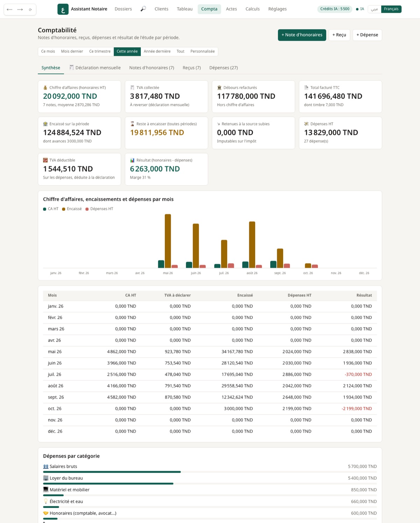Select the Ce mois period filter
The height and width of the screenshot is (523, 420).
[48, 51]
